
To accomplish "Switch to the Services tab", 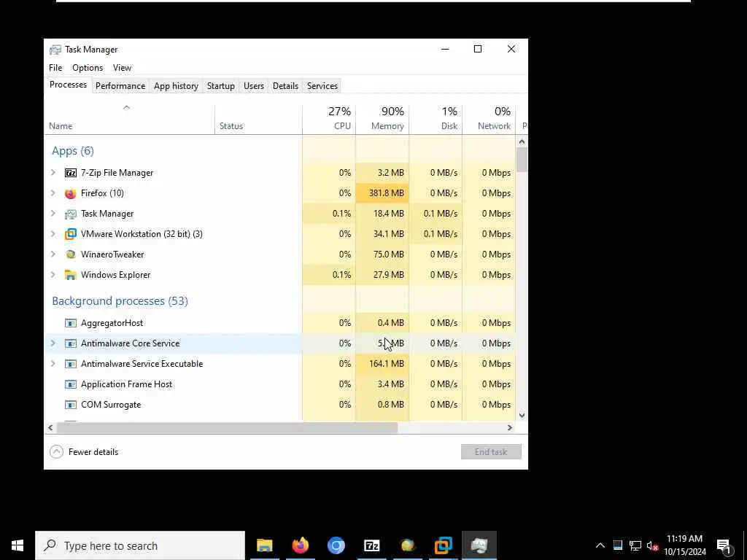I will click(322, 86).
